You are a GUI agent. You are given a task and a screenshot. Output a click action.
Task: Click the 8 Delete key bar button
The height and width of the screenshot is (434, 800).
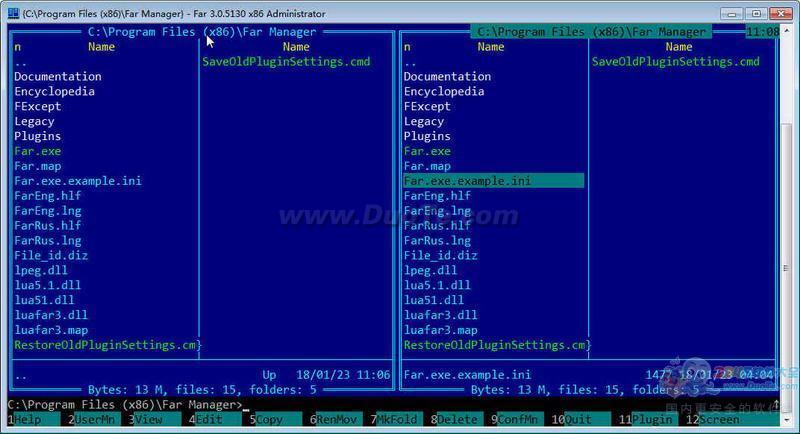(456, 419)
